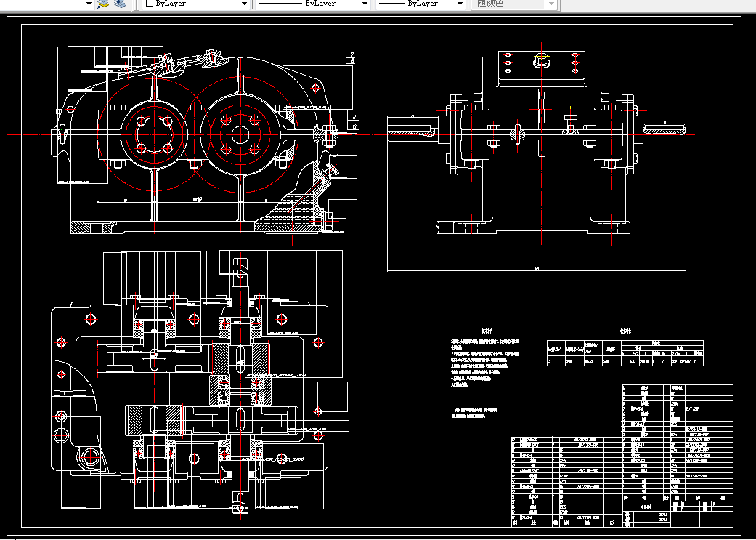This screenshot has height=540, width=756.
Task: Click Make Object's Layer Current icon
Action: tap(102, 4)
